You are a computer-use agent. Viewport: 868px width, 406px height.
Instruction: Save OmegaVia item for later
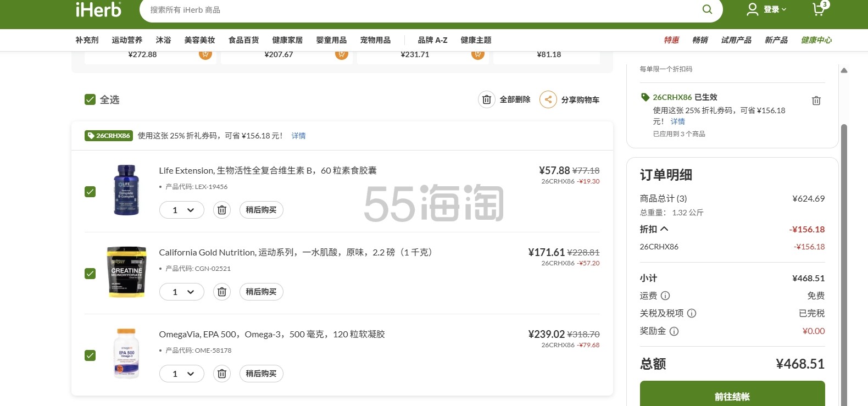(261, 374)
